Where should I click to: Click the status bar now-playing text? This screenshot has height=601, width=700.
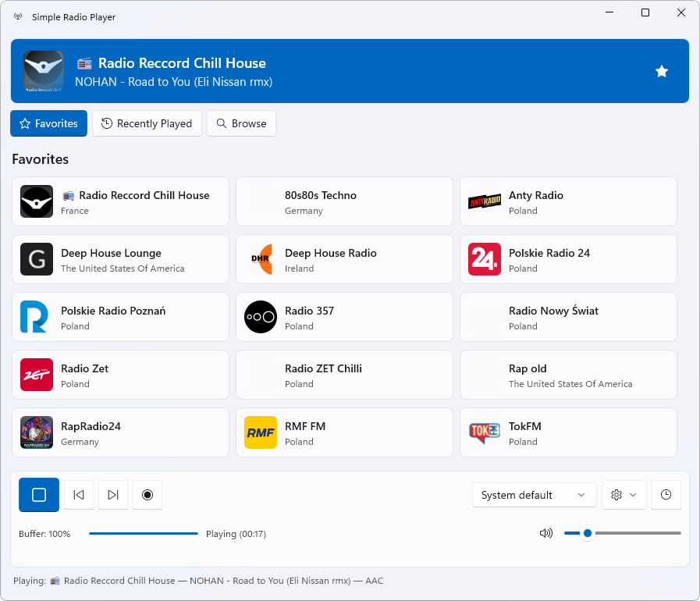click(198, 581)
